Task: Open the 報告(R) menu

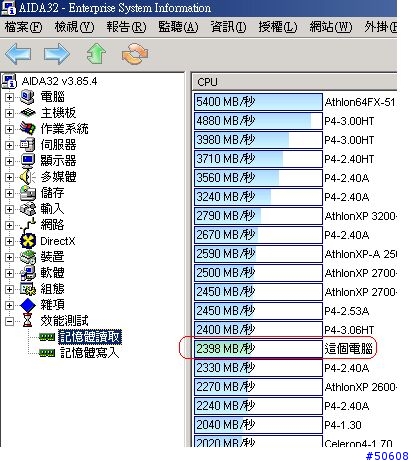Action: click(126, 27)
